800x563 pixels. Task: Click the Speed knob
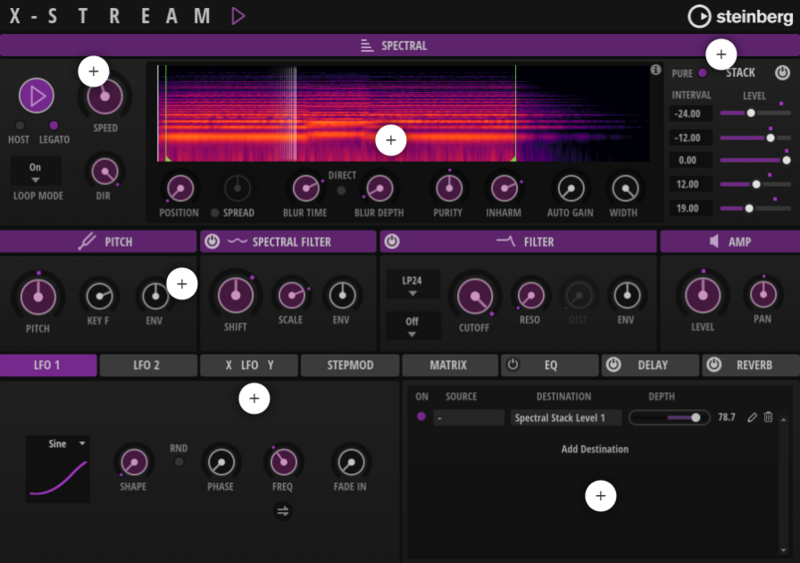tap(105, 96)
